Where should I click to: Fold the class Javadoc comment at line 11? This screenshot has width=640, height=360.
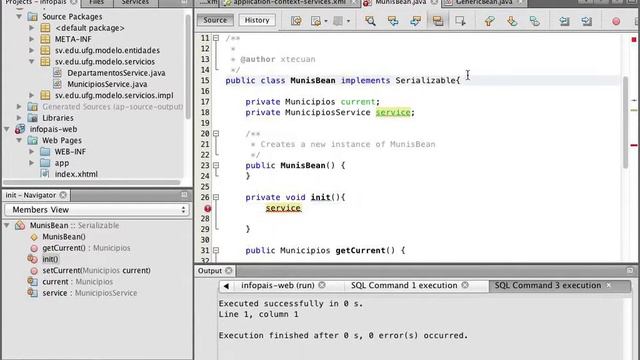coord(216,38)
